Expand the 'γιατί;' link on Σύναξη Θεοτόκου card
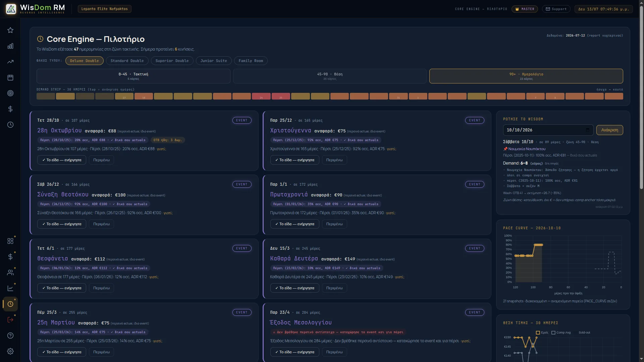Viewport: 644px width, 362px height. coord(168,213)
